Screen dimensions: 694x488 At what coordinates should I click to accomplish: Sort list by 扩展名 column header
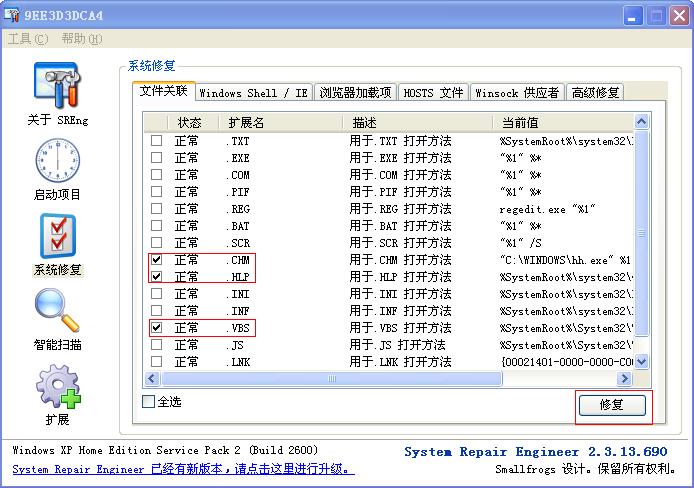coord(247,122)
